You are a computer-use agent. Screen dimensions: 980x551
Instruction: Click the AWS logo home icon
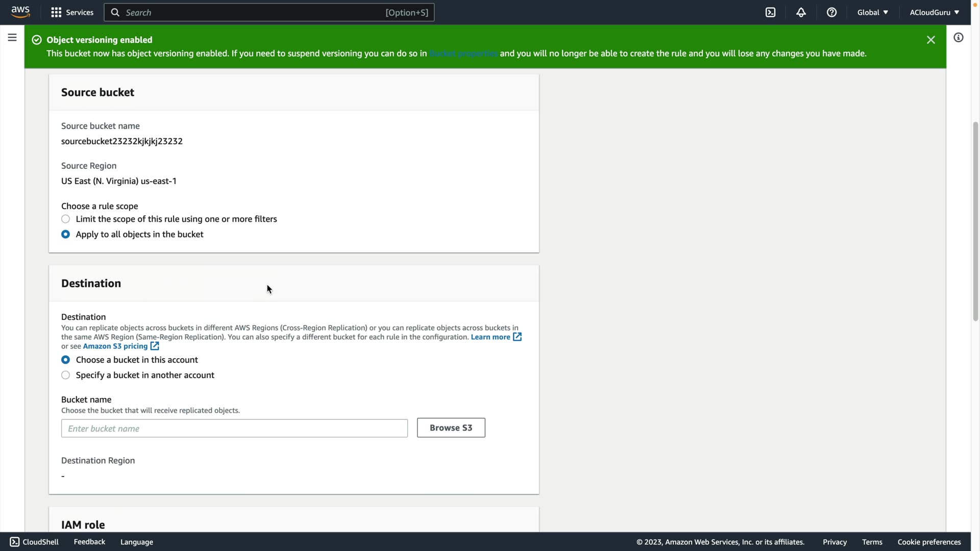(x=20, y=12)
